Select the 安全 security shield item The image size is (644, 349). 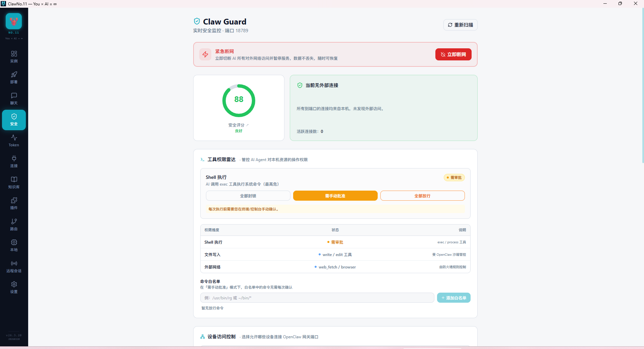14,120
